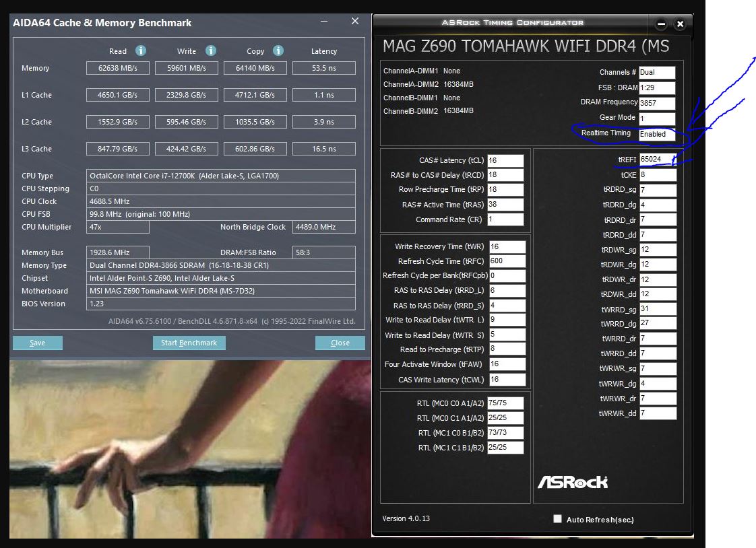
Task: Click the tRRD_S value field
Action: pos(507,305)
